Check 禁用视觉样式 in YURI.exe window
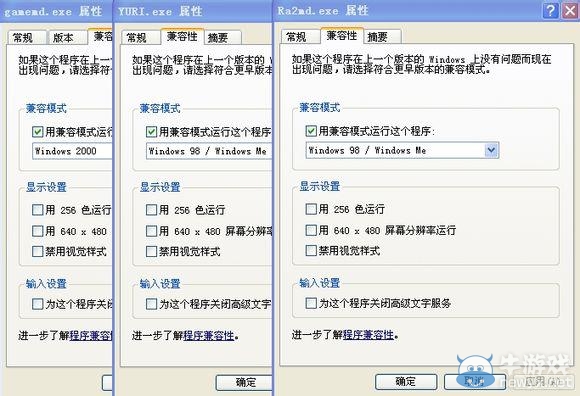This screenshot has height=396, width=580. pos(151,251)
